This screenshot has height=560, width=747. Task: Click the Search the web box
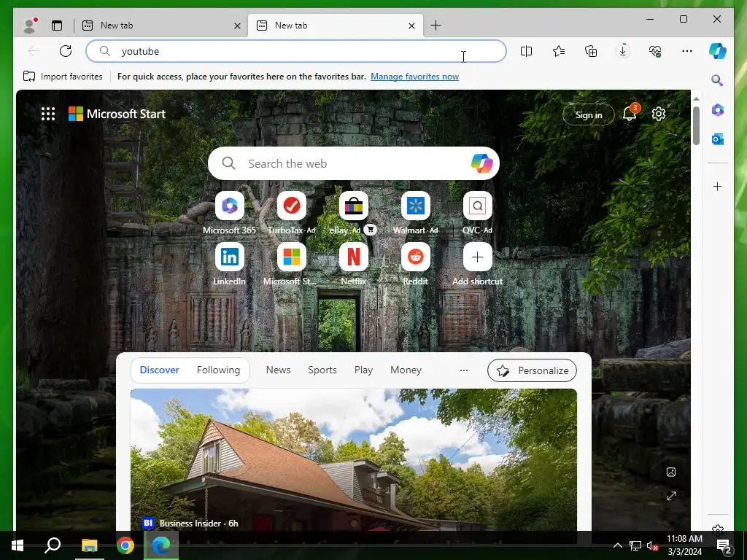point(354,163)
